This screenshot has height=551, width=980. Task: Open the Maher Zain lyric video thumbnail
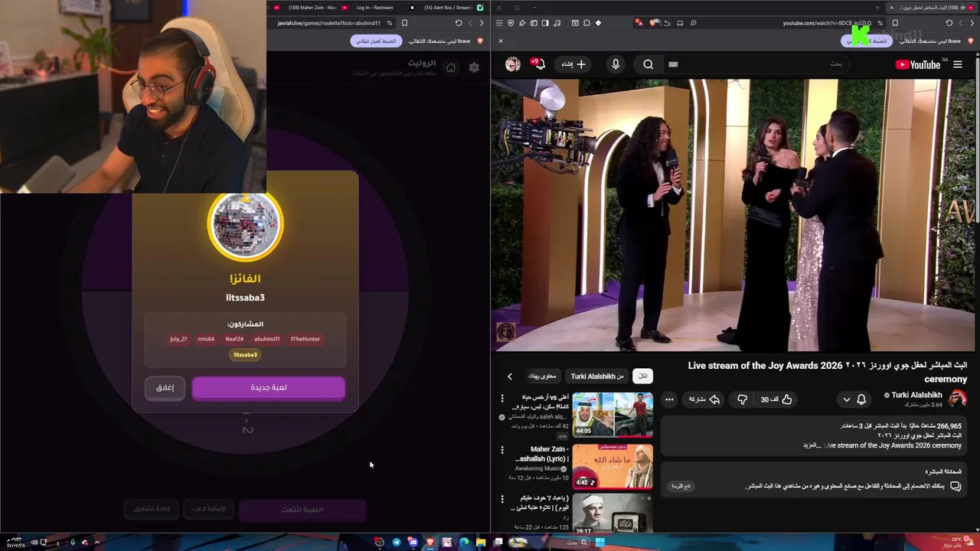[612, 465]
